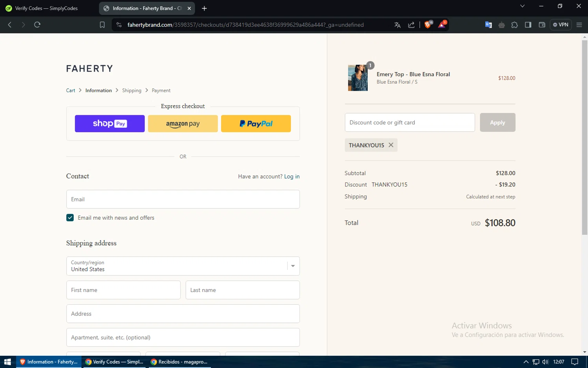Open the Google Translate extension icon
This screenshot has width=588, height=368.
[488, 25]
